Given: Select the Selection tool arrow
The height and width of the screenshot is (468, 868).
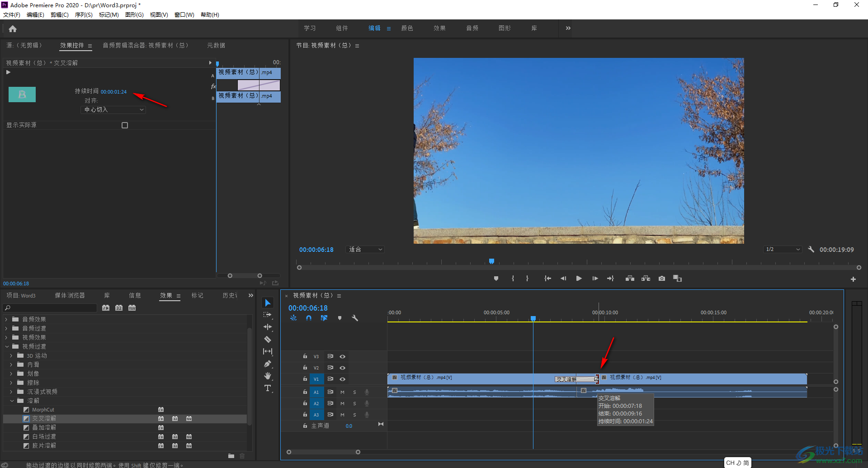Looking at the screenshot, I should tap(268, 303).
